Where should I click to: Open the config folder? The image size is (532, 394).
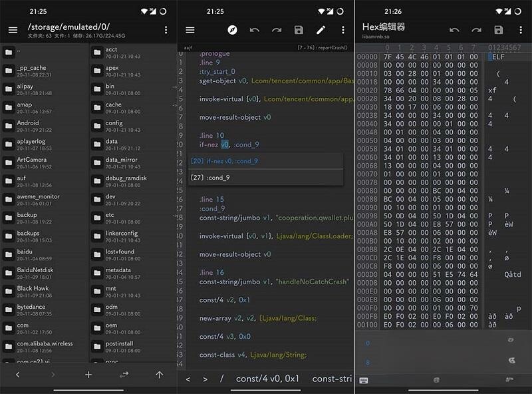[132, 126]
